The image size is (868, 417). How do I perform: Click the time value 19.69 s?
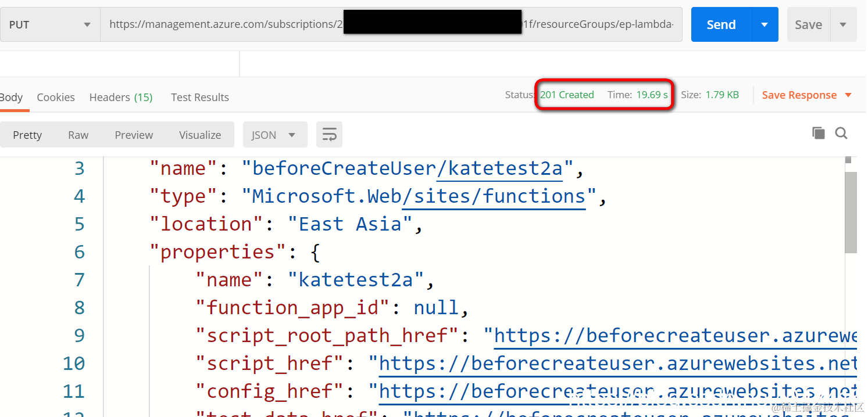[x=652, y=95]
